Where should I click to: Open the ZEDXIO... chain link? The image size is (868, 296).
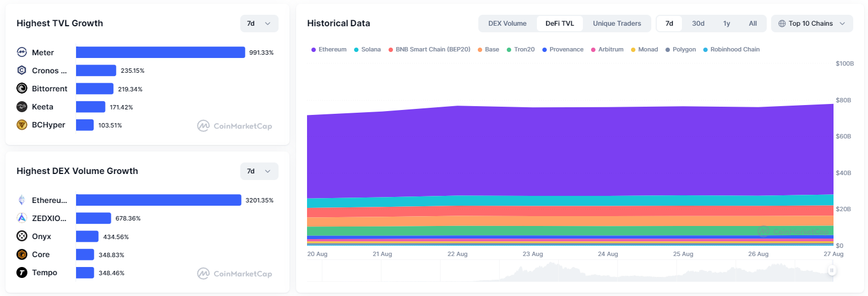[x=49, y=218]
